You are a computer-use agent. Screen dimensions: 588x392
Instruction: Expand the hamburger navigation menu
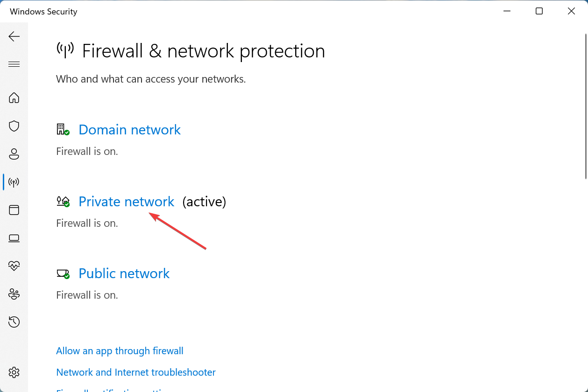coord(14,64)
